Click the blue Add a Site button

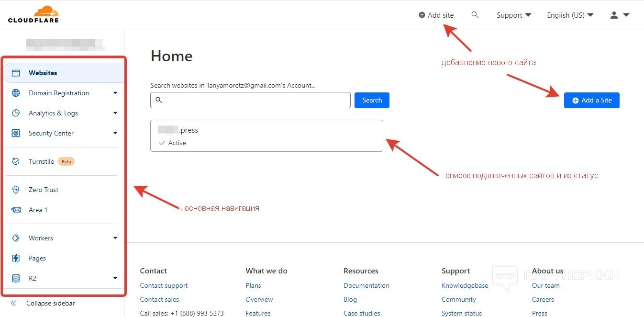coord(591,100)
